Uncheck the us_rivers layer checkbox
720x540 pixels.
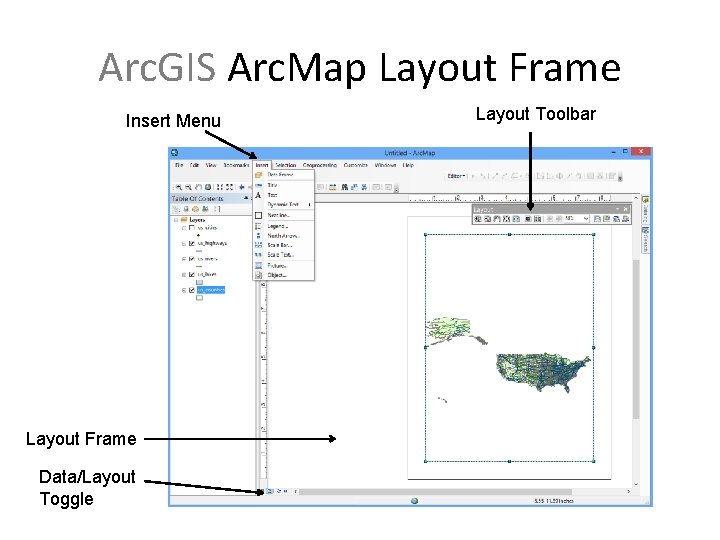pos(192,259)
